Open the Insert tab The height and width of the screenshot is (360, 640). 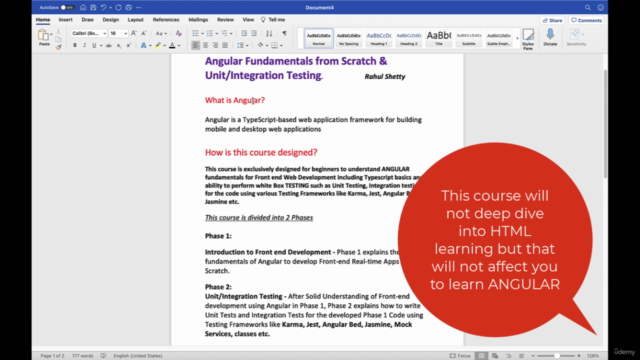tap(65, 20)
